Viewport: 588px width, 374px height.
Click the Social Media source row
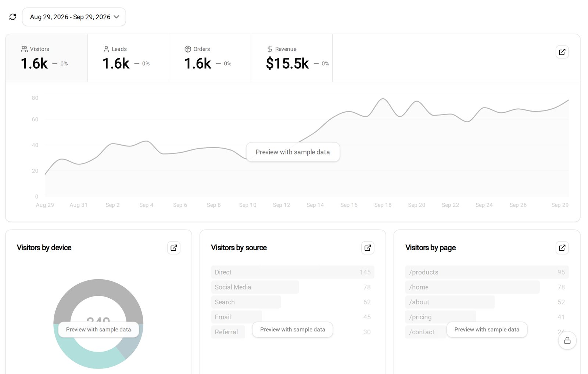(x=293, y=287)
